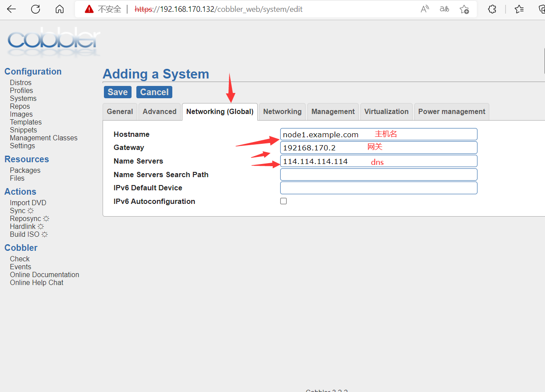This screenshot has width=545, height=392.
Task: Click the read aloud icon in address bar
Action: (424, 9)
